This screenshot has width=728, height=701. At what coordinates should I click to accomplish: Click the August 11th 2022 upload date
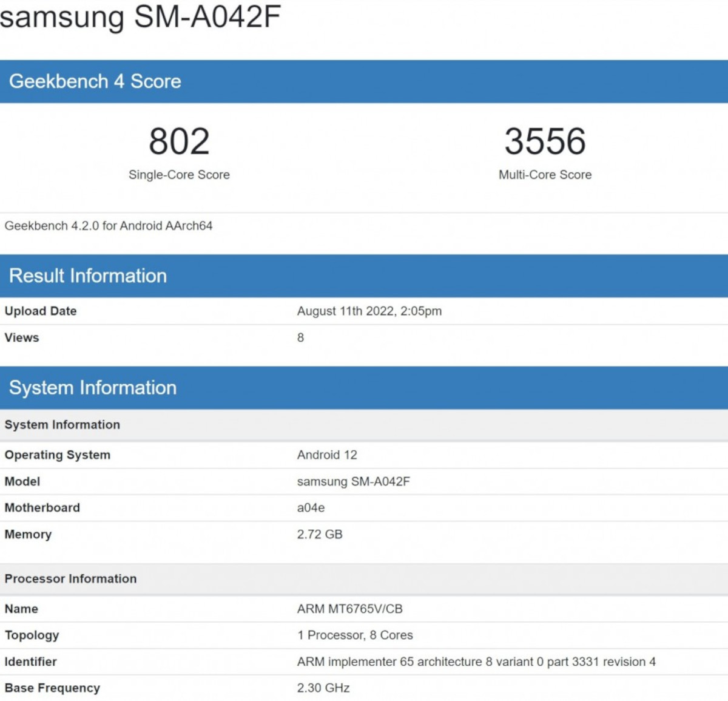pos(369,311)
